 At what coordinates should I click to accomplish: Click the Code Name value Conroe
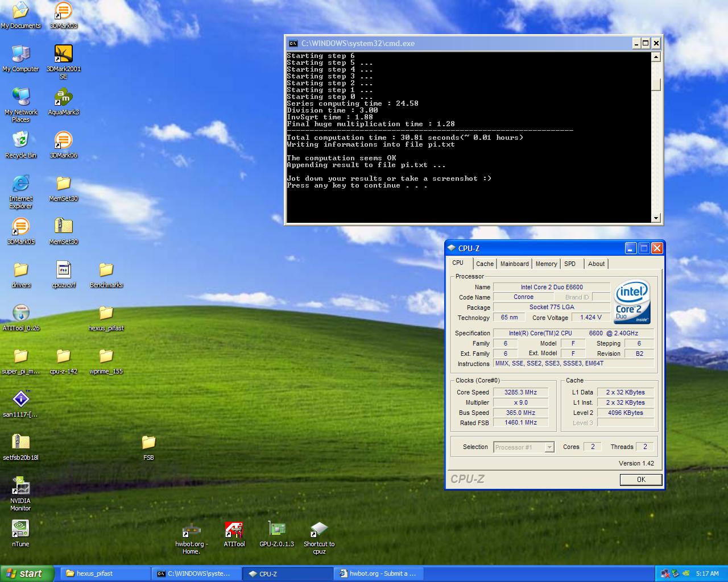523,297
